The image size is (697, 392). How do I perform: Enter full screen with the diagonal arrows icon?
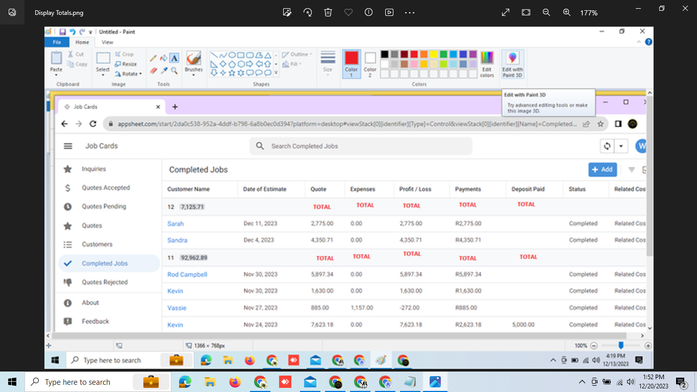point(505,12)
